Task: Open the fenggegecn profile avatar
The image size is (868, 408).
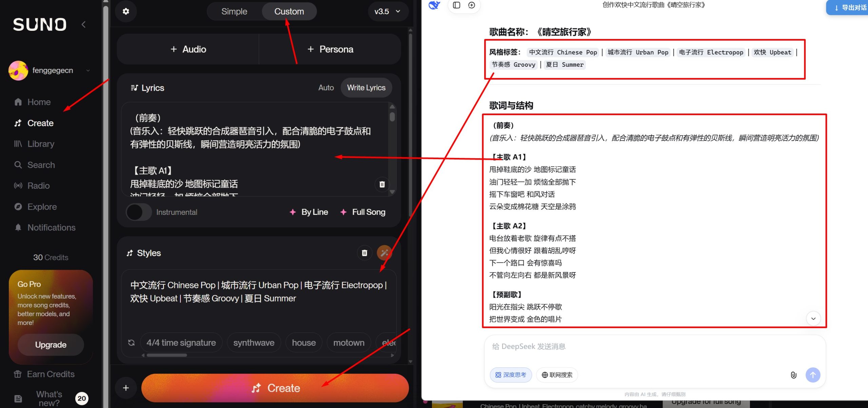Action: pyautogui.click(x=18, y=70)
